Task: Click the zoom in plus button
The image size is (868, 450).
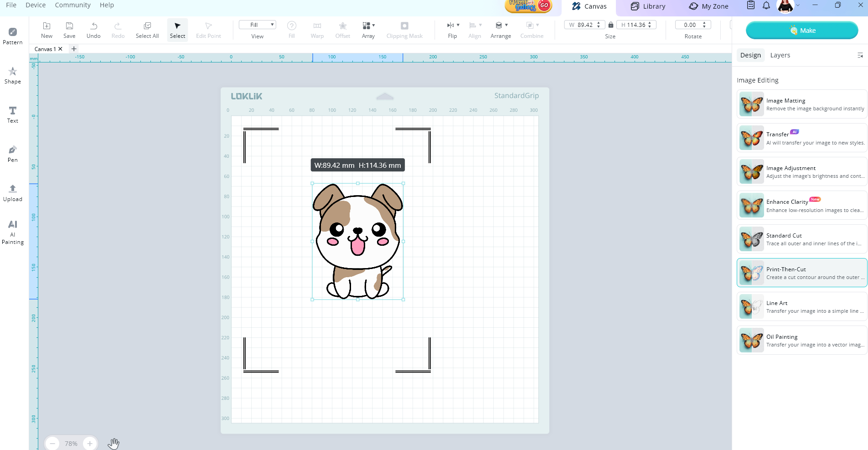Action: click(90, 443)
